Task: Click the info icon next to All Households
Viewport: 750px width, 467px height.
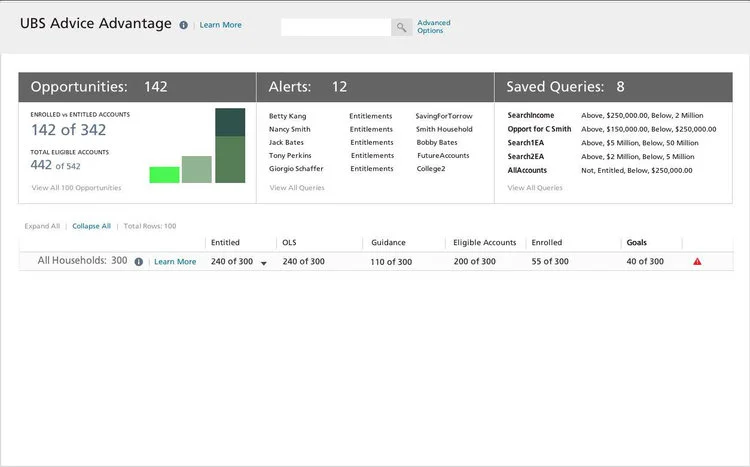Action: click(139, 262)
